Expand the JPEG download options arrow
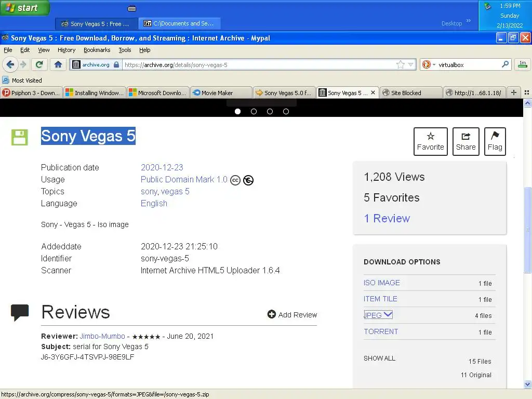This screenshot has height=399, width=532. [x=388, y=314]
